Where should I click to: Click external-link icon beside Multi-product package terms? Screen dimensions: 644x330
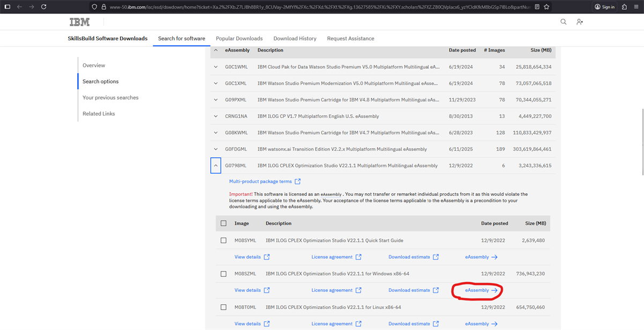298,182
